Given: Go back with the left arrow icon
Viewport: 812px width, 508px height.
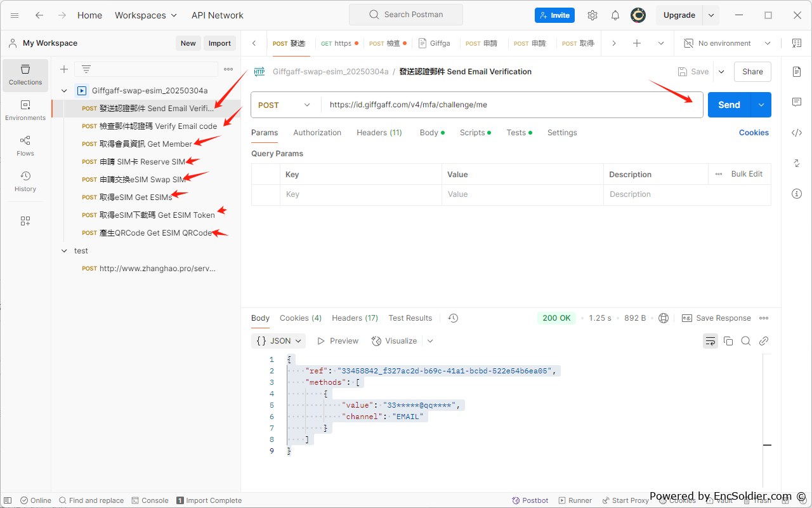Looking at the screenshot, I should (x=39, y=15).
